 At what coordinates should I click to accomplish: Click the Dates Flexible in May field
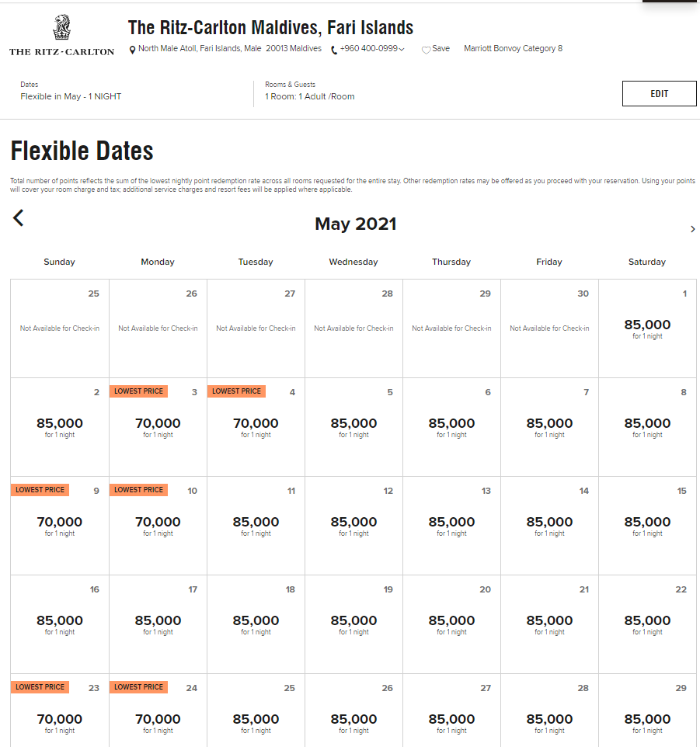[71, 92]
